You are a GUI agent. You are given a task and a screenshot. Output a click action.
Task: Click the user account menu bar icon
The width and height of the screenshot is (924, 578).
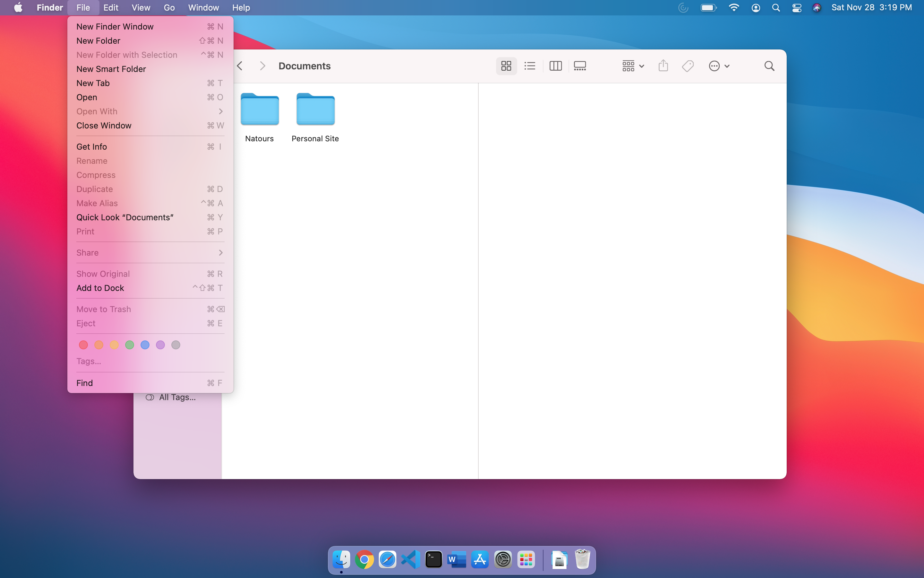(x=756, y=8)
